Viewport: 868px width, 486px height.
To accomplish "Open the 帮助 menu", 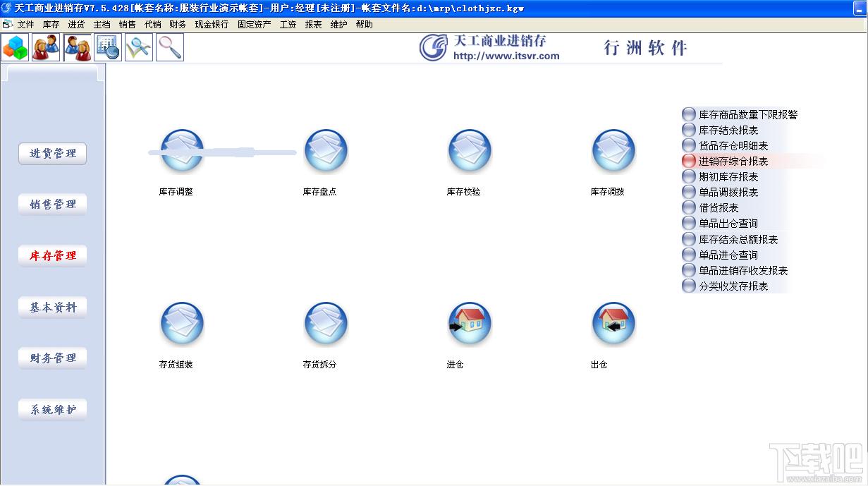I will coord(364,24).
